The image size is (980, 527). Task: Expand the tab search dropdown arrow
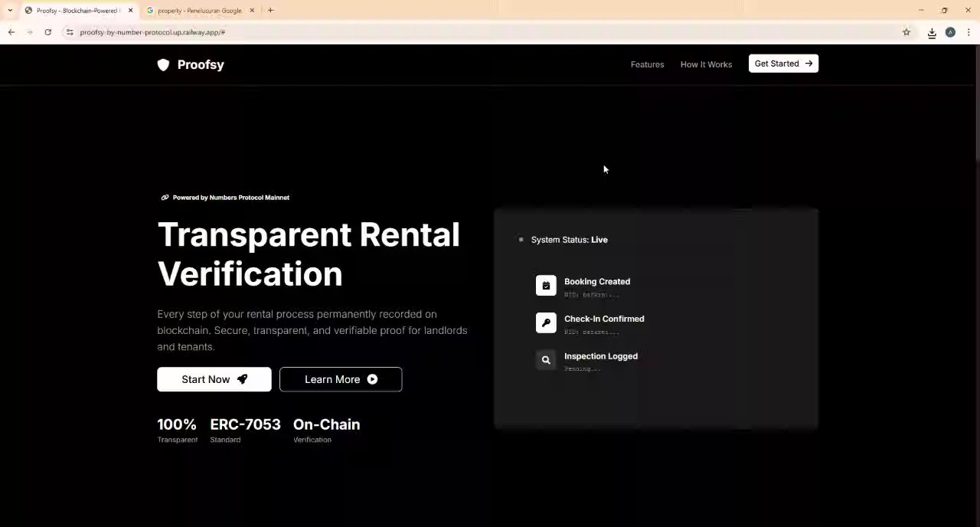(9, 11)
